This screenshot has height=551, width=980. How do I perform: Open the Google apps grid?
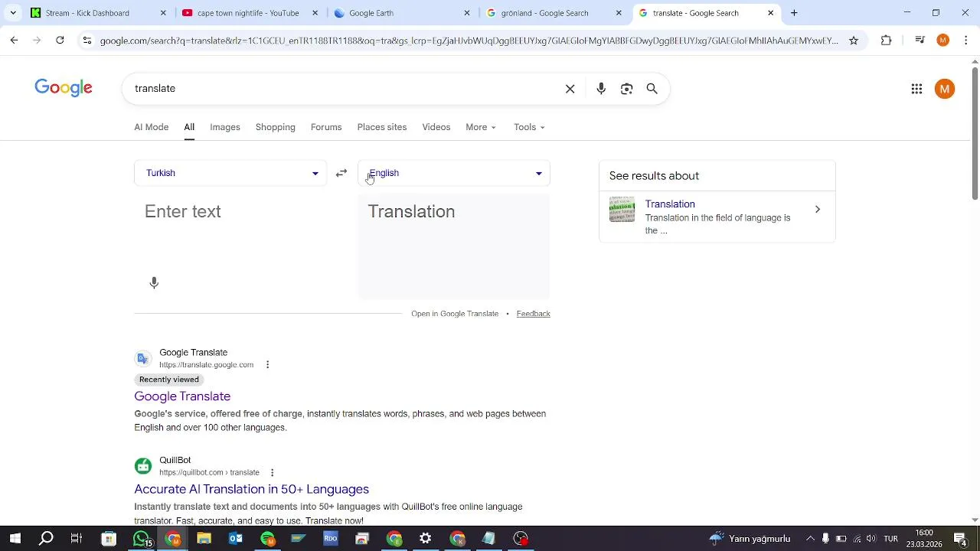click(x=916, y=89)
